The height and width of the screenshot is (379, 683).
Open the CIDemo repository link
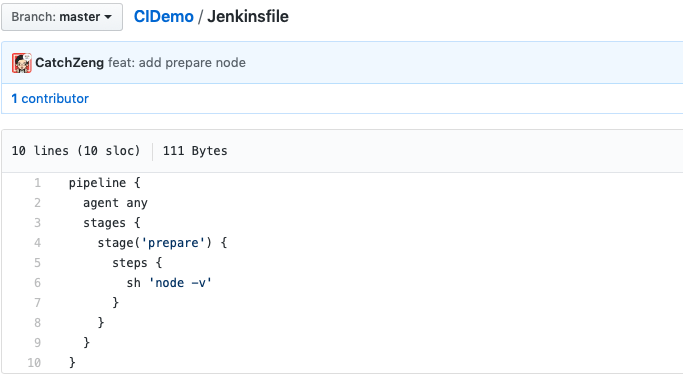(163, 17)
